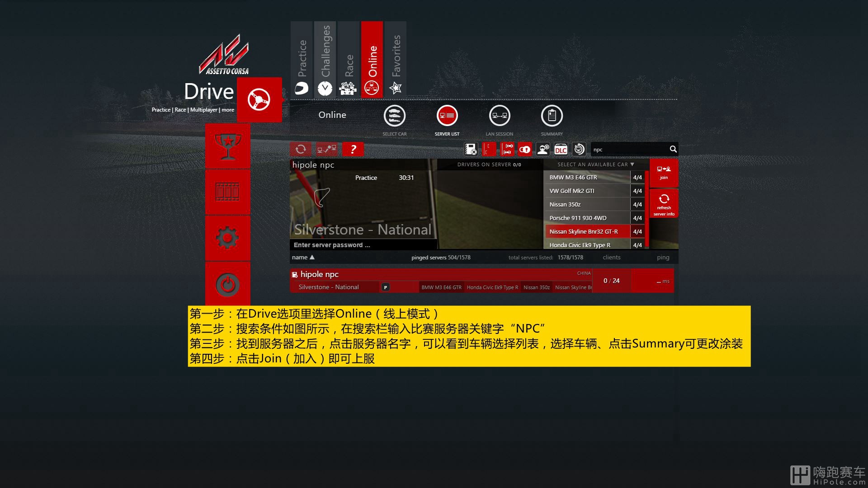This screenshot has width=868, height=488.
Task: Select the hipole npc server row
Action: 481,281
